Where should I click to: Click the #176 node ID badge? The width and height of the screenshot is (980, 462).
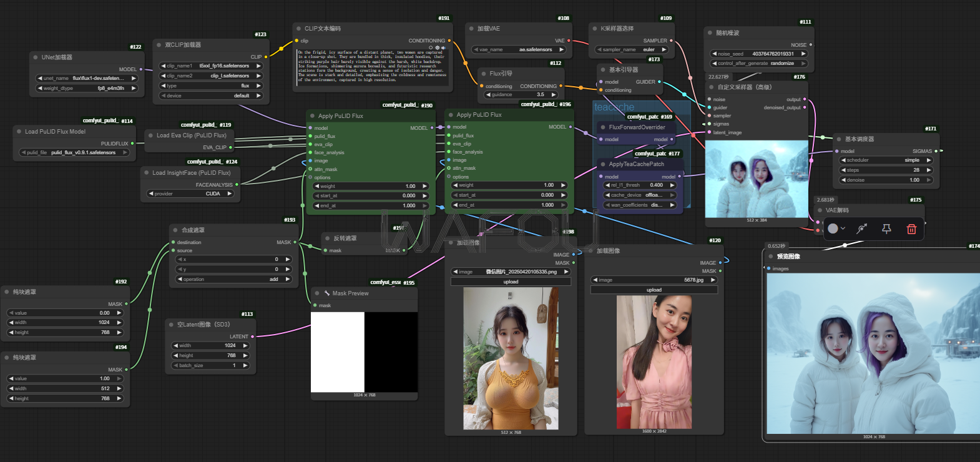pos(799,77)
